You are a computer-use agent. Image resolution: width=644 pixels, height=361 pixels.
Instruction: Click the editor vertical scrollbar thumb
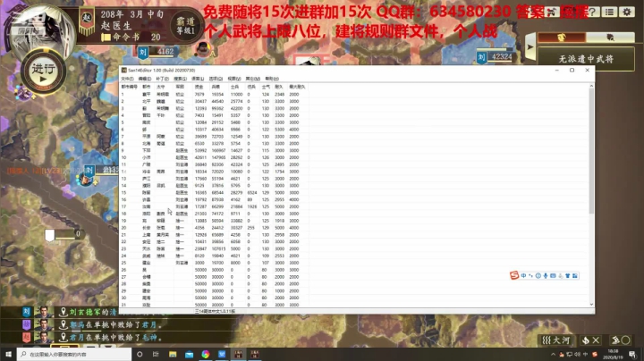point(591,151)
